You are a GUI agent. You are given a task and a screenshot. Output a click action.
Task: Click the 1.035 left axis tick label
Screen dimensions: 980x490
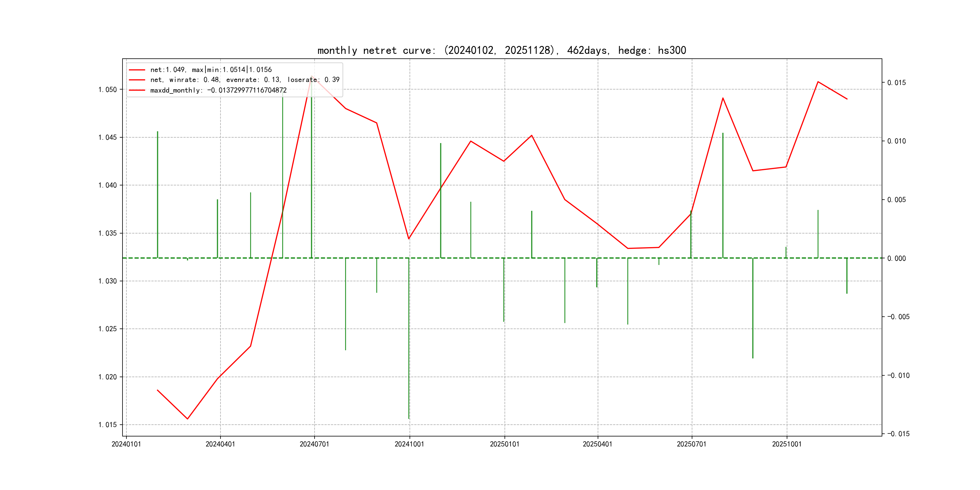107,233
